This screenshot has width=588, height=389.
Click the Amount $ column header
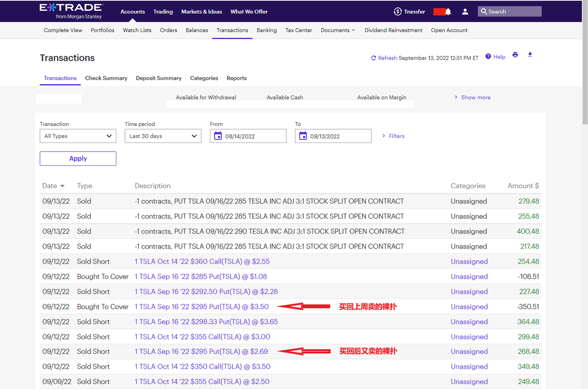[523, 186]
